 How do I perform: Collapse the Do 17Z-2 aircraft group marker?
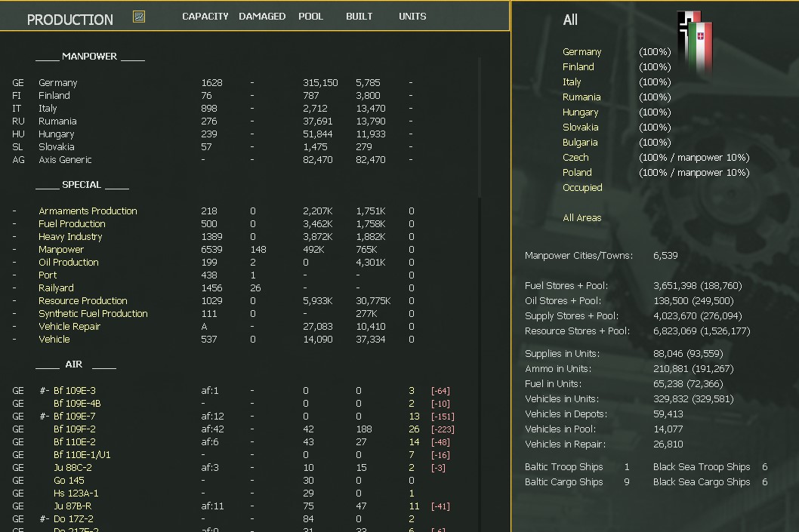44,519
